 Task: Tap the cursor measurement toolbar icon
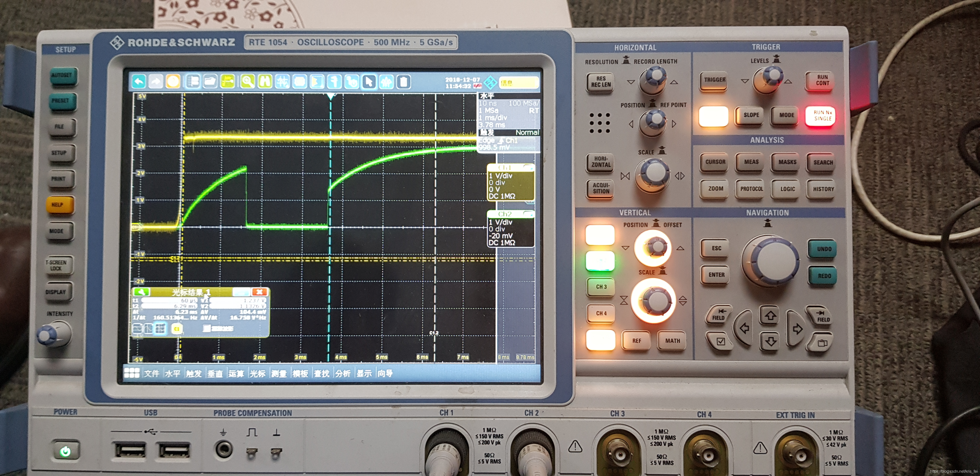tap(282, 81)
